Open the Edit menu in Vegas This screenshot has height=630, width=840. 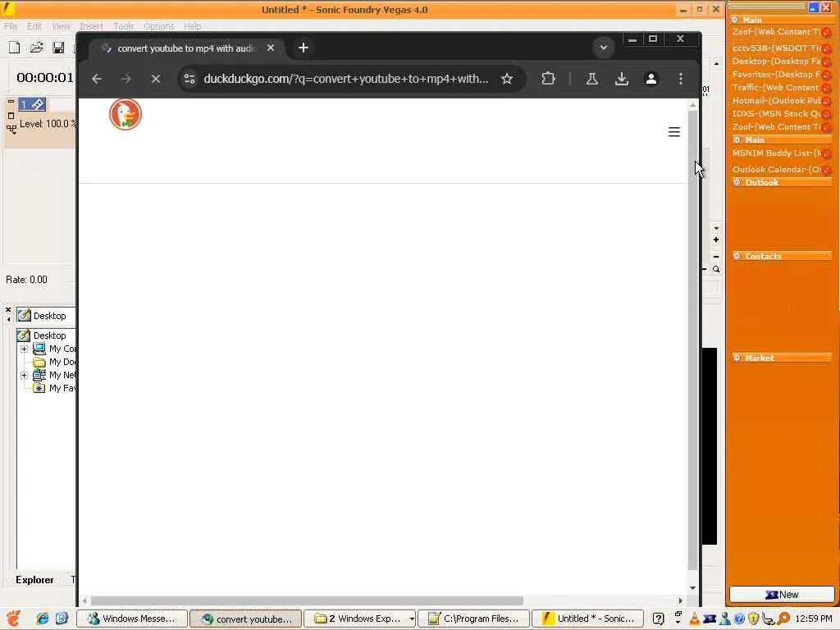[x=34, y=25]
